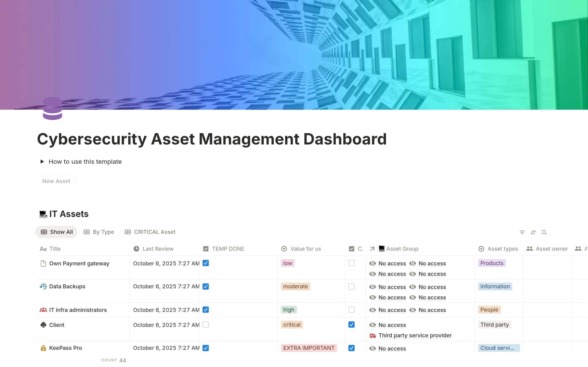588x367 pixels.
Task: Uncheck the C. checkbox for KeePass Pro
Action: point(352,348)
